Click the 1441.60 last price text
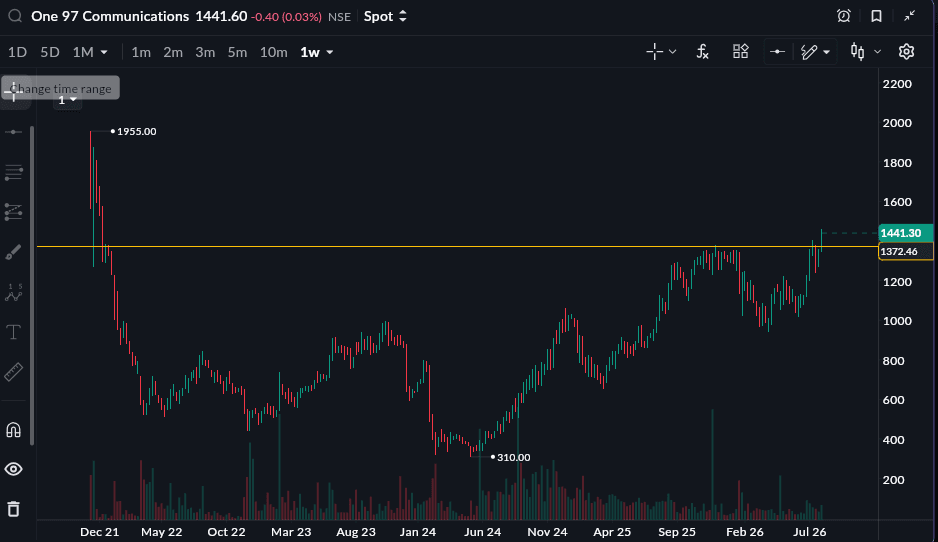The width and height of the screenshot is (938, 542). pyautogui.click(x=221, y=16)
